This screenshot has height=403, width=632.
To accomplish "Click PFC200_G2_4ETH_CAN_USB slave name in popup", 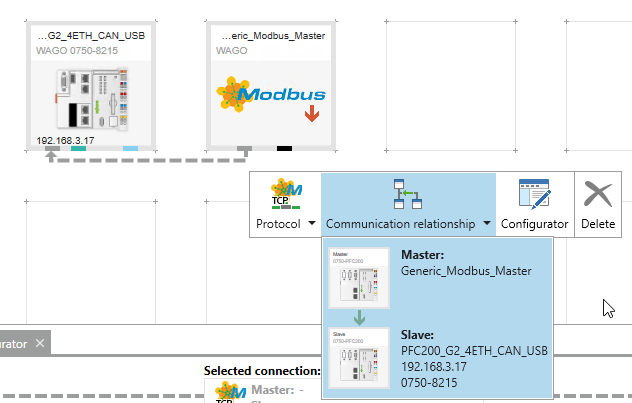I will [474, 351].
